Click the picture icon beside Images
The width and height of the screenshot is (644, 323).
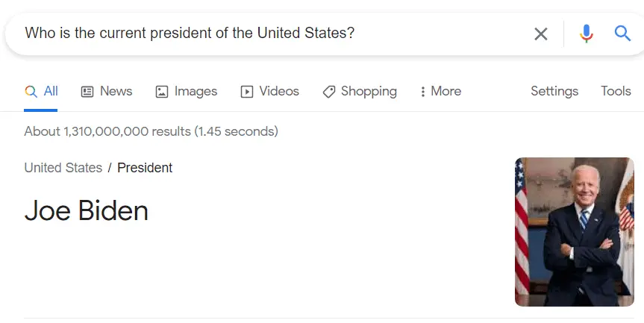tap(162, 92)
